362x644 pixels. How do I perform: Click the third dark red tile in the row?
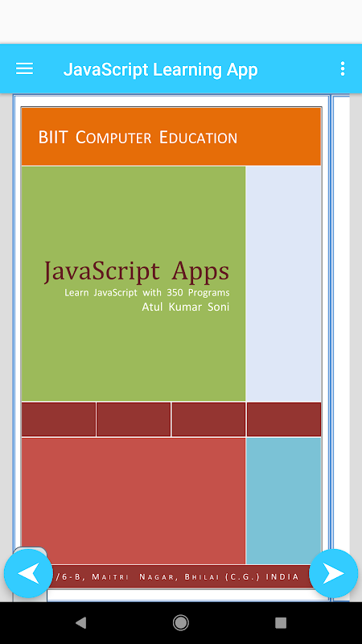click(x=208, y=419)
